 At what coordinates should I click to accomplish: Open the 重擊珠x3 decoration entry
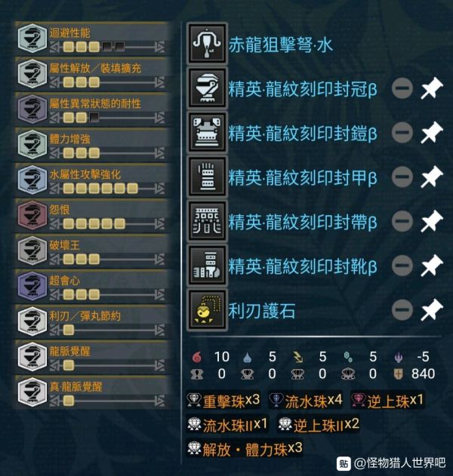click(223, 401)
